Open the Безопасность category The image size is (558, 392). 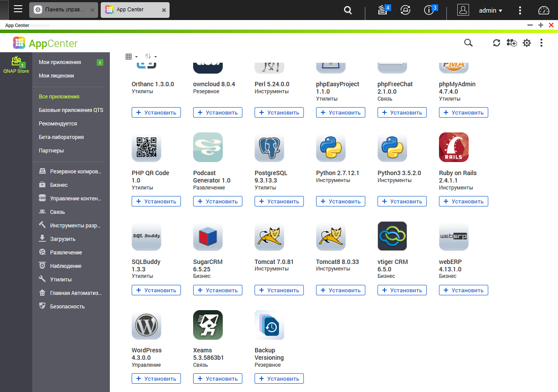[x=67, y=307]
